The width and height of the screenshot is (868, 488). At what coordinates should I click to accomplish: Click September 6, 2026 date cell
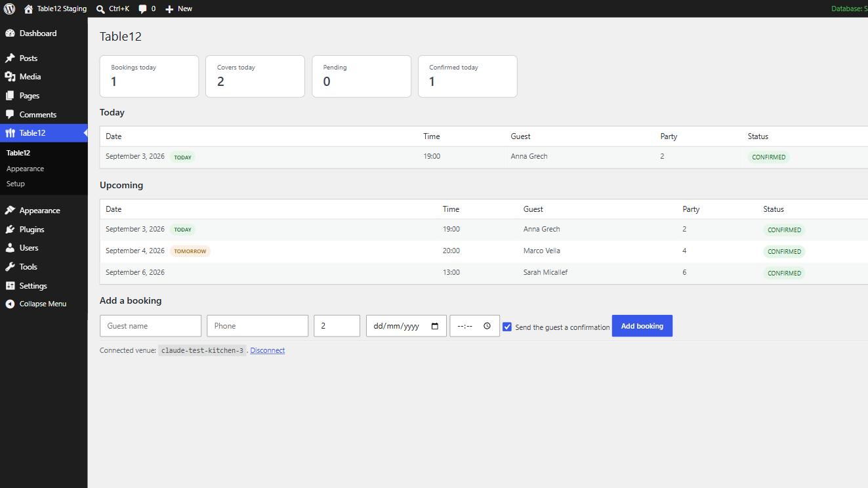135,272
